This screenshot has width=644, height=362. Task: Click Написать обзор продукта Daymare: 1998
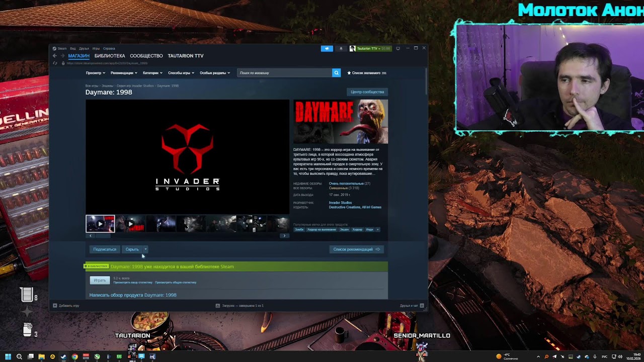(133, 295)
